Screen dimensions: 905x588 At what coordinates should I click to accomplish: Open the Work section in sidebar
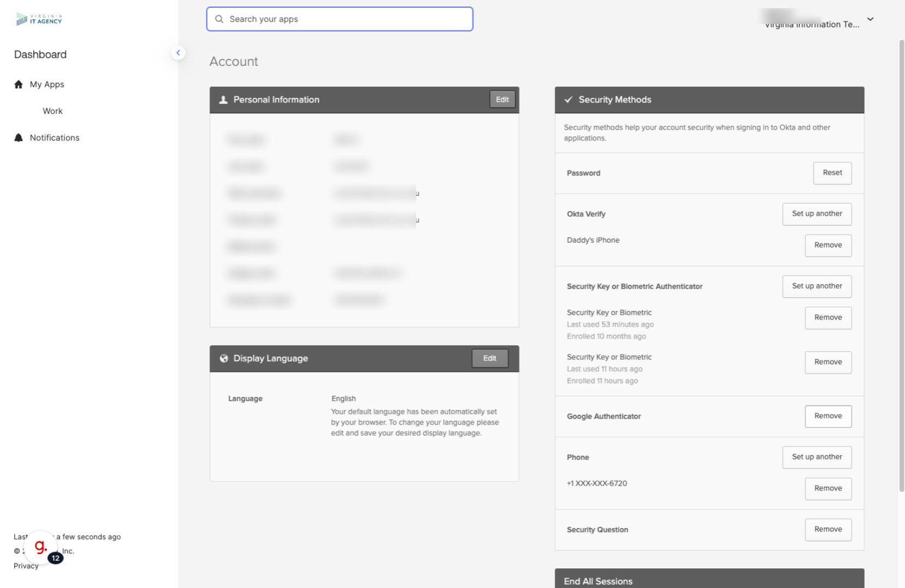click(x=53, y=111)
